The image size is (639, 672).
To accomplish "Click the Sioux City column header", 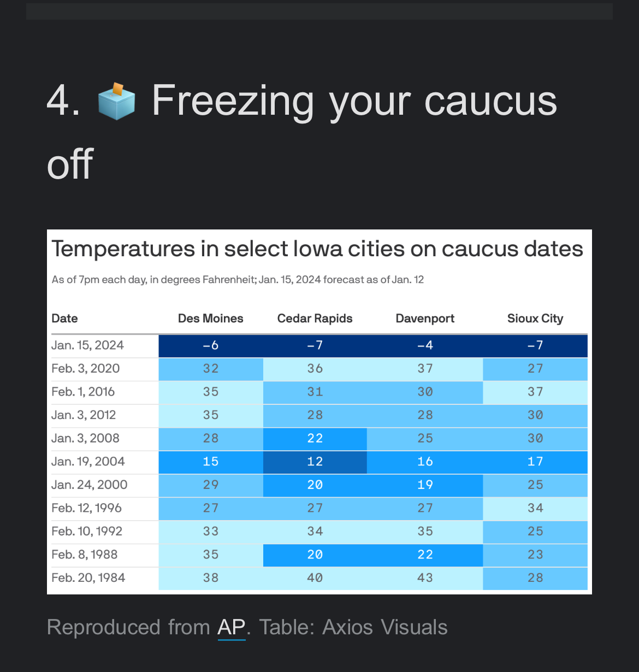I will click(x=535, y=319).
